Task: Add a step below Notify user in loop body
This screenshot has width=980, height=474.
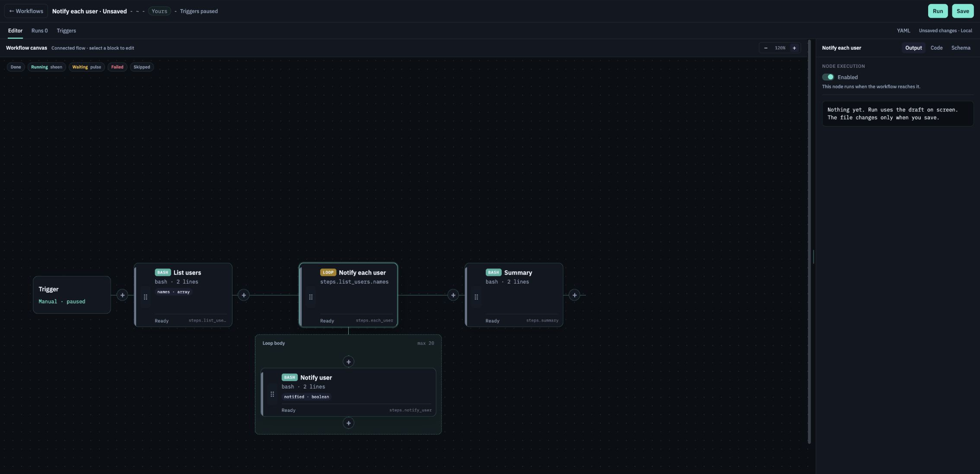Action: point(348,423)
